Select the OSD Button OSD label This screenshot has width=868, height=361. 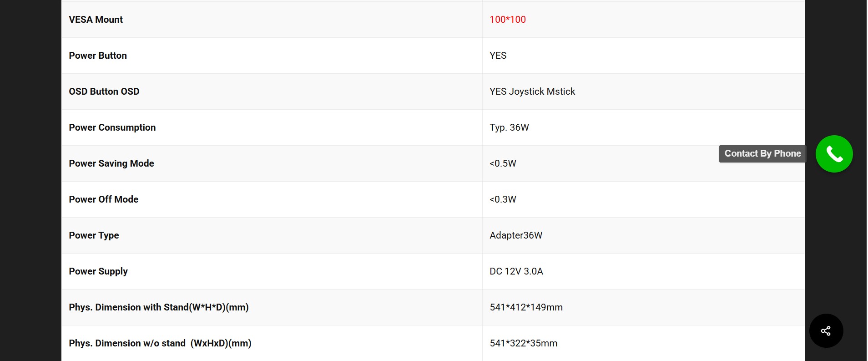pyautogui.click(x=104, y=92)
